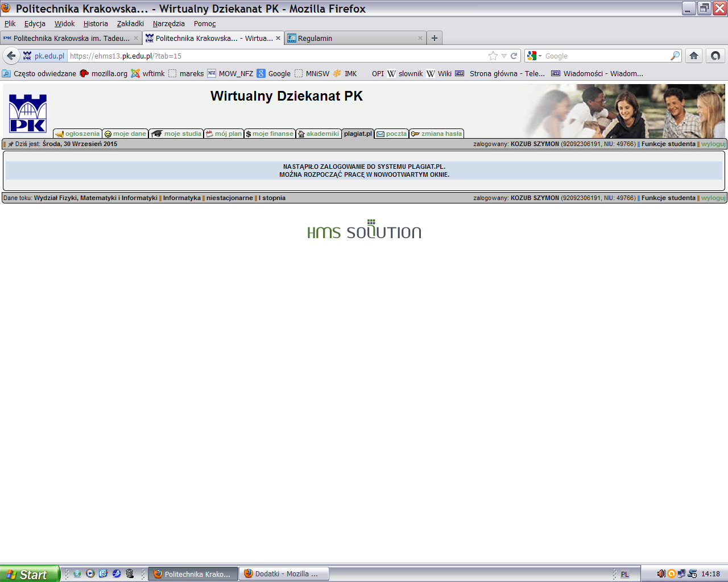Click wyloguj in the top status bar
728x582 pixels.
pos(713,144)
